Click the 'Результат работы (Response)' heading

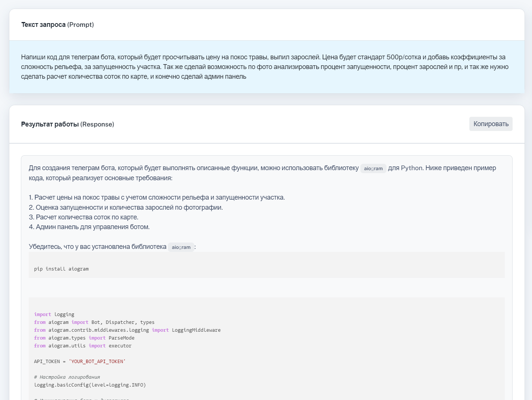(68, 124)
